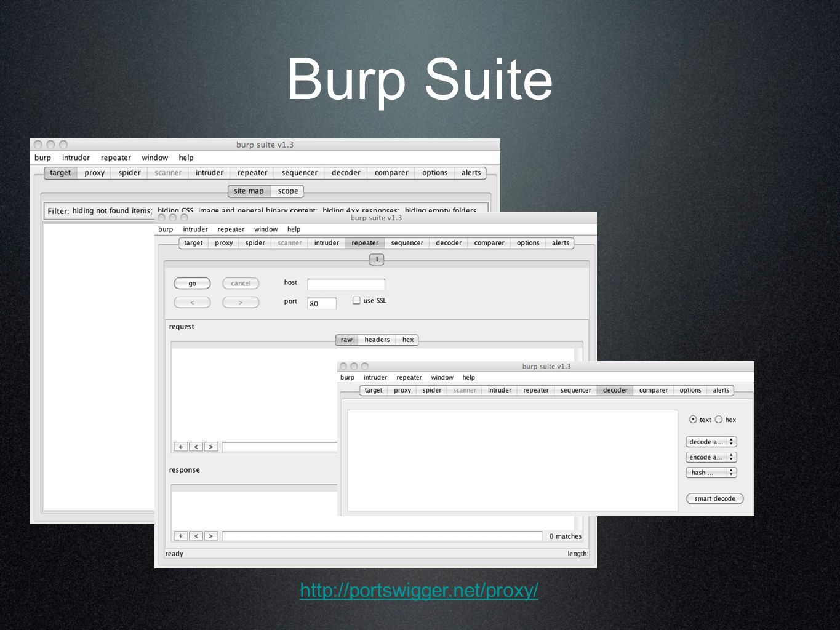Click go button in repeater window
Image resolution: width=840 pixels, height=630 pixels.
(x=192, y=284)
